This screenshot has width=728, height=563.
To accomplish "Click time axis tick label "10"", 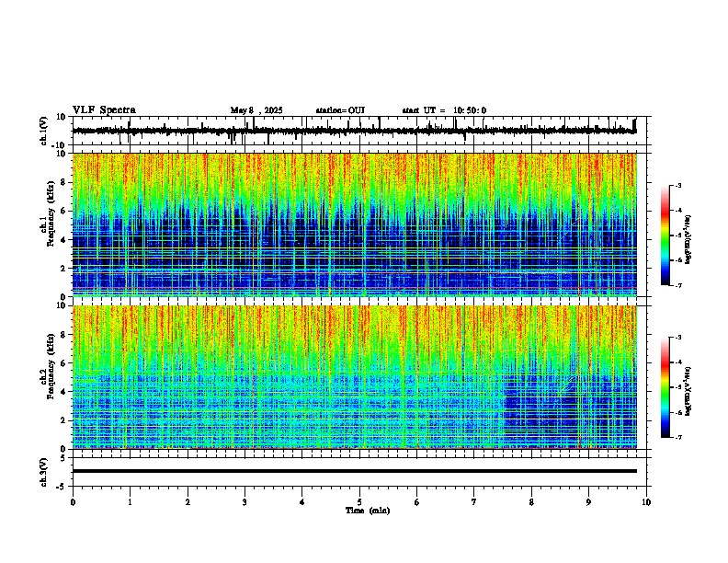I will (x=646, y=502).
